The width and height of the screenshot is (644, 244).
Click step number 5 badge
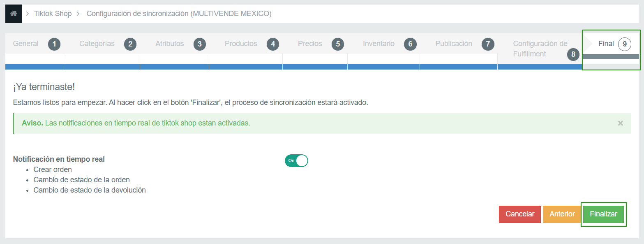click(x=337, y=44)
